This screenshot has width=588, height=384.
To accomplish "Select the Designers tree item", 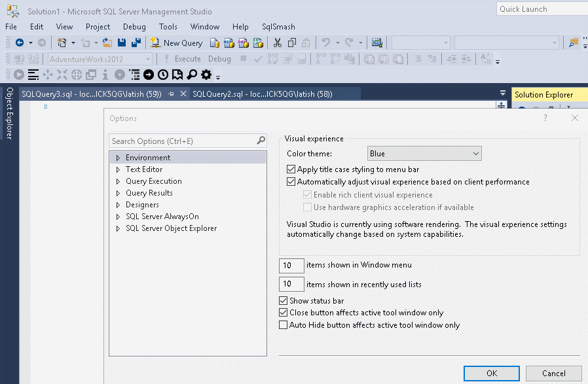I will click(142, 205).
